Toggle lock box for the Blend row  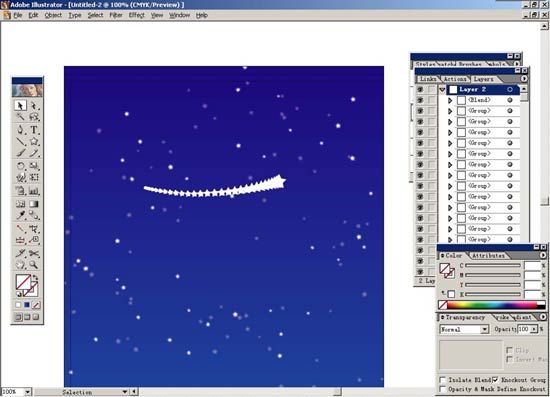[431, 100]
